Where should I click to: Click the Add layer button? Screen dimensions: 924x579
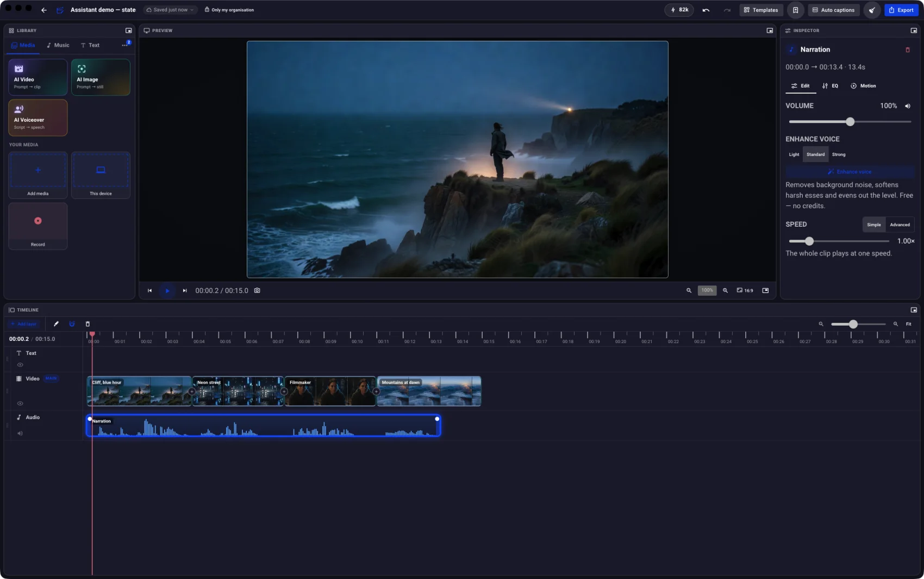[23, 324]
